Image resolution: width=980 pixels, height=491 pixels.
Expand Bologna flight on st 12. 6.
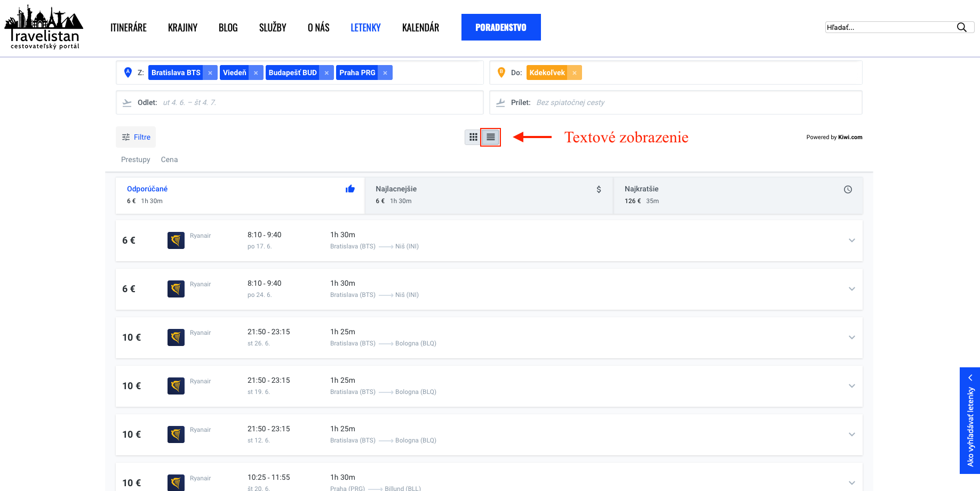click(x=852, y=434)
